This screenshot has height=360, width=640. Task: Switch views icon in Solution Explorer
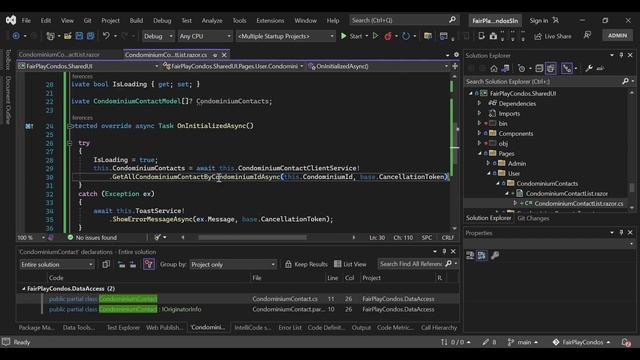(x=505, y=69)
